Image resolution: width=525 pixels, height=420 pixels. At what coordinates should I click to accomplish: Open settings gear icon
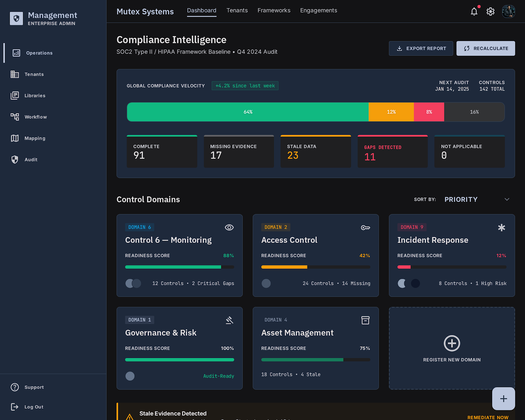[x=491, y=11]
